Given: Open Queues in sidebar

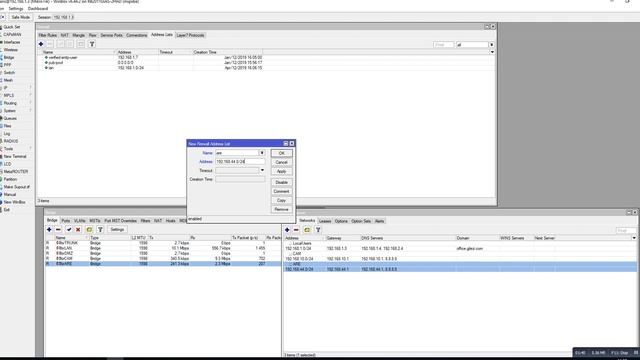Looking at the screenshot, I should (10, 118).
